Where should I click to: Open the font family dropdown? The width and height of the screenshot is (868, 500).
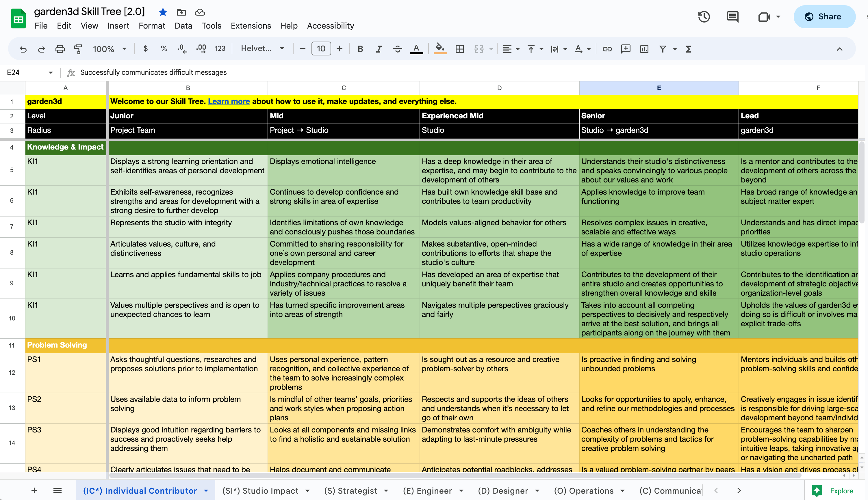pyautogui.click(x=263, y=48)
